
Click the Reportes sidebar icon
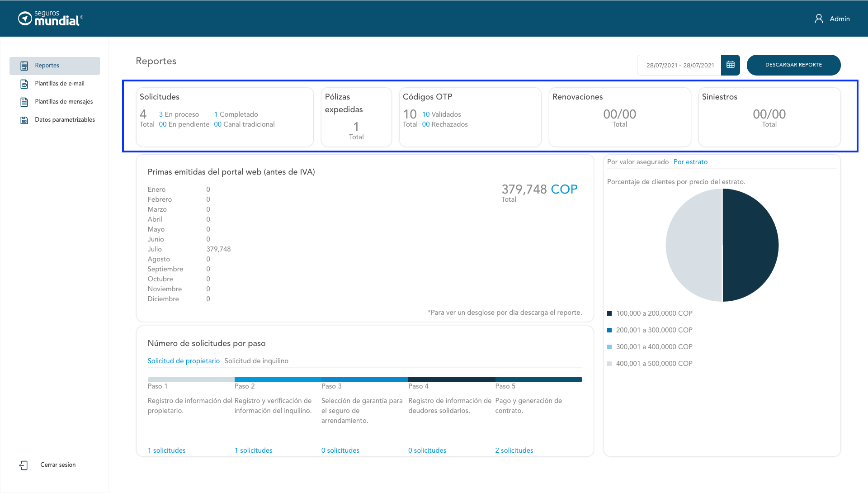pyautogui.click(x=24, y=66)
